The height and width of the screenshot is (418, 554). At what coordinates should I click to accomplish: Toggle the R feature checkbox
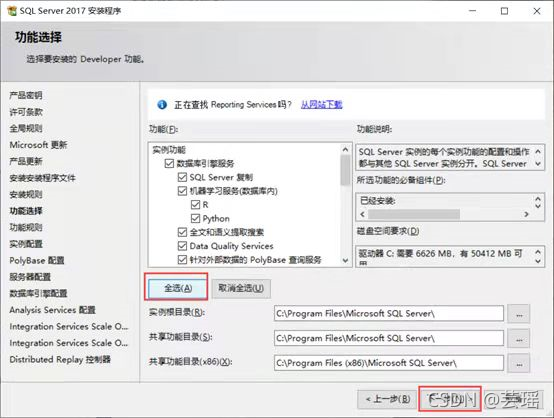point(195,205)
